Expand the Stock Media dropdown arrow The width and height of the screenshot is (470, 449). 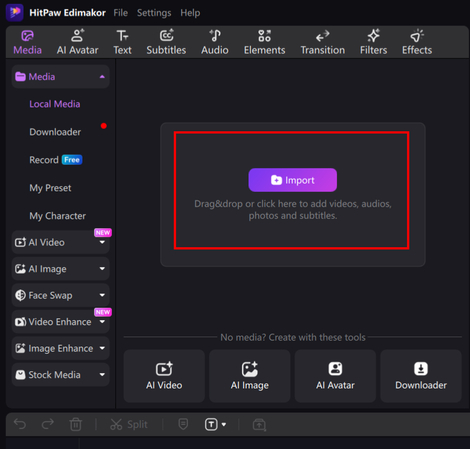click(x=102, y=375)
